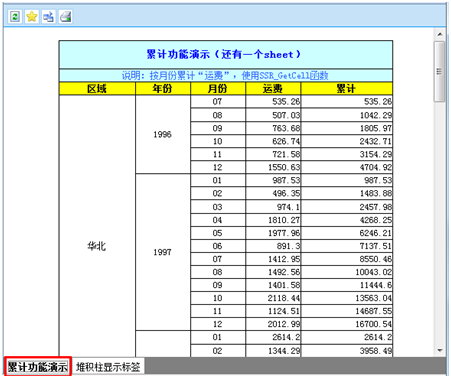The height and width of the screenshot is (378, 451).
Task: Click the 累计 column header
Action: click(x=347, y=89)
